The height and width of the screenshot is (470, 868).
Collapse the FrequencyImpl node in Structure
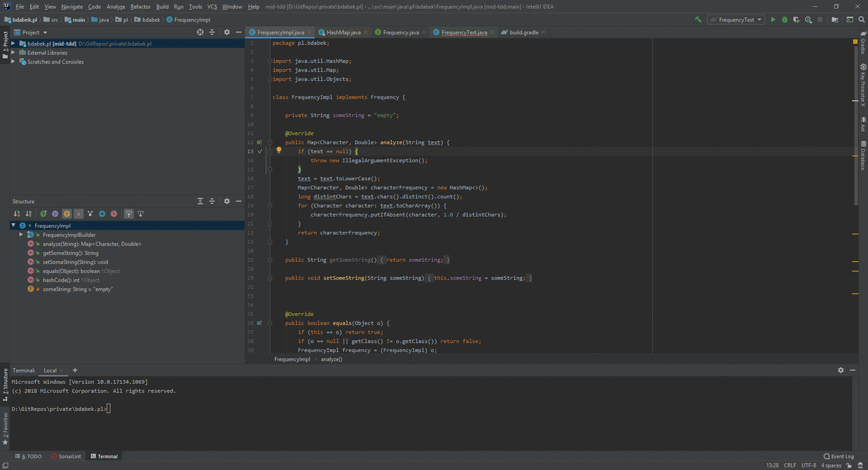tap(13, 225)
